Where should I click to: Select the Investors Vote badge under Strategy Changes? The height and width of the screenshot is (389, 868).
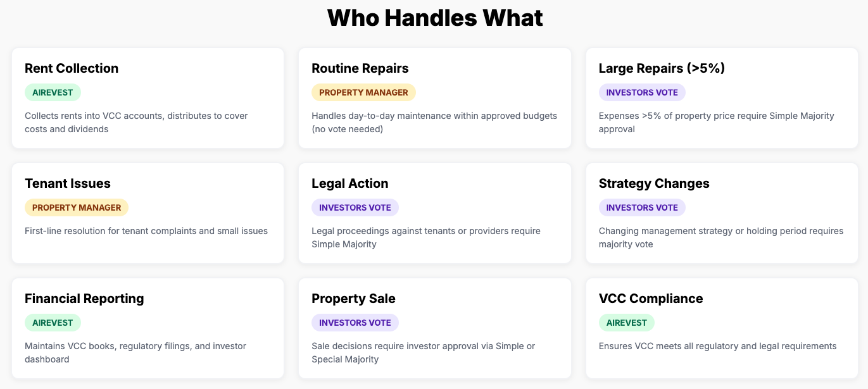pyautogui.click(x=642, y=207)
